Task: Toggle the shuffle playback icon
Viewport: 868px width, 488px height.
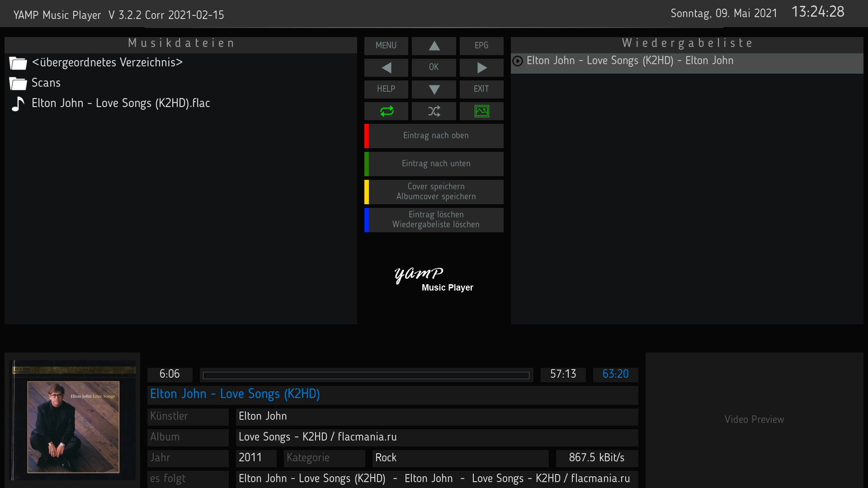Action: (x=434, y=111)
